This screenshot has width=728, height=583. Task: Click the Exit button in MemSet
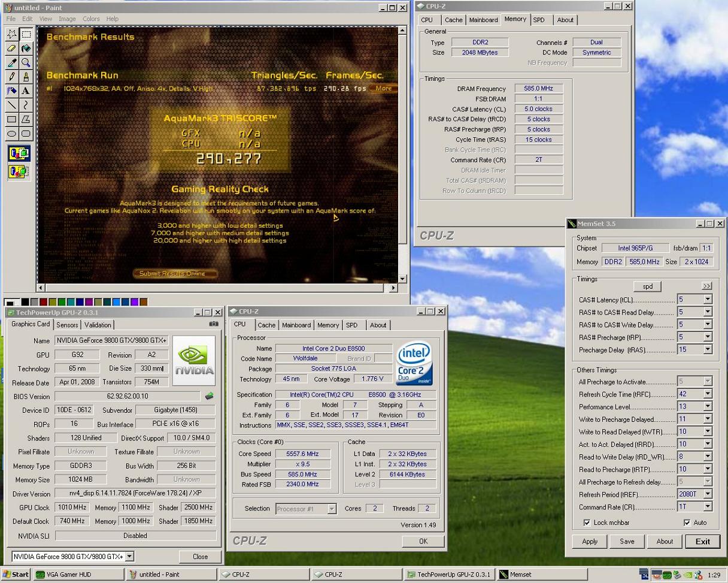point(702,541)
